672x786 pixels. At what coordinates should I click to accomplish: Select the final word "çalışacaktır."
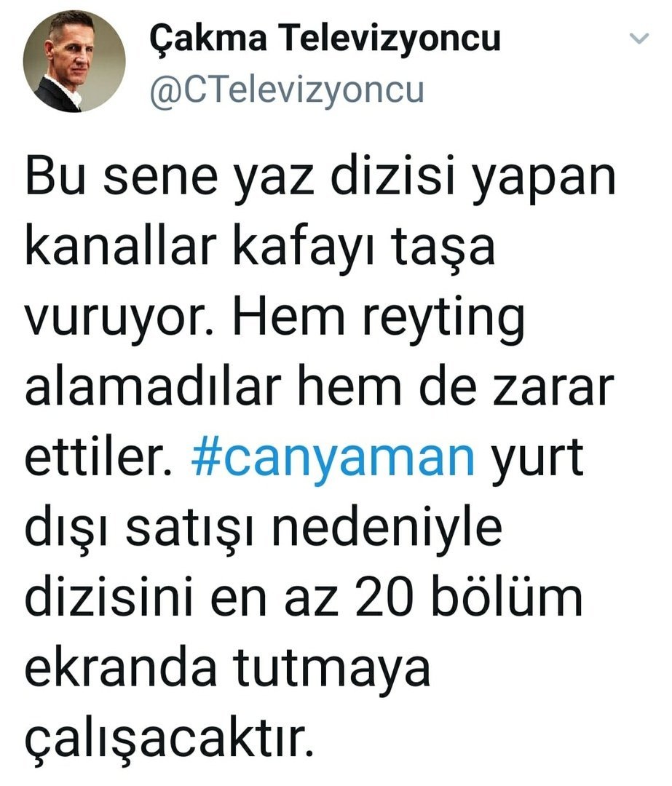170,741
